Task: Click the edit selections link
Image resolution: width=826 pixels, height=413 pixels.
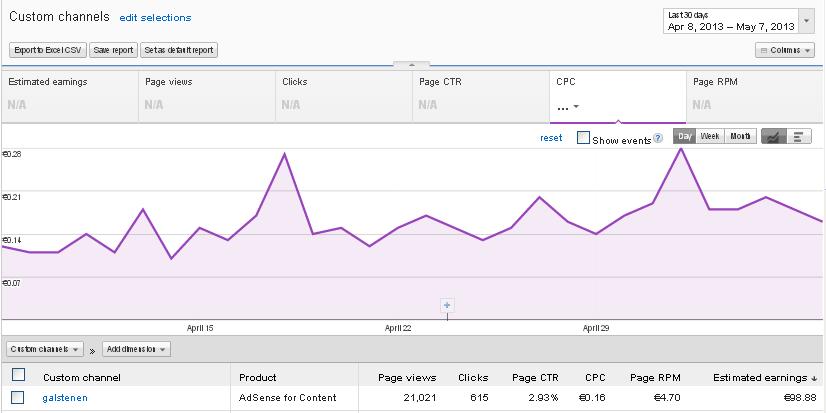Action: click(155, 17)
